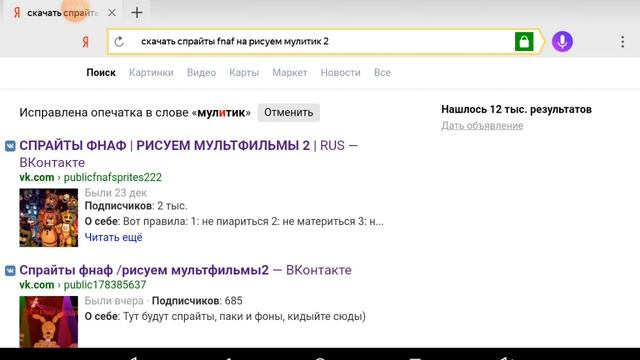
Task: Focus the search query address field
Action: 322,41
